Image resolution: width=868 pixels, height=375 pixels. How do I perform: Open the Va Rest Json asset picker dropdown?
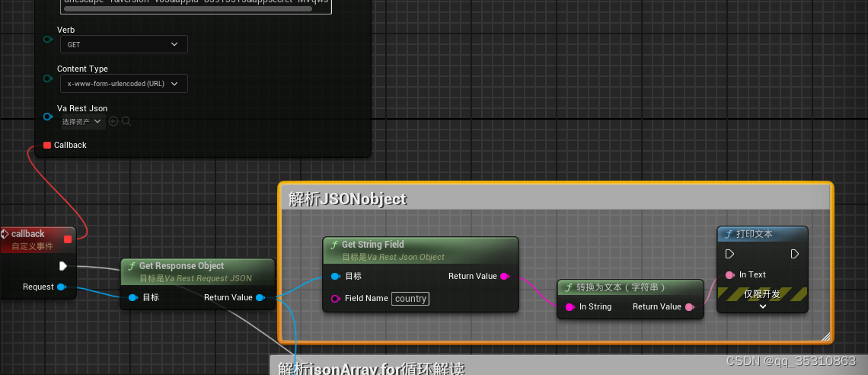tap(83, 121)
